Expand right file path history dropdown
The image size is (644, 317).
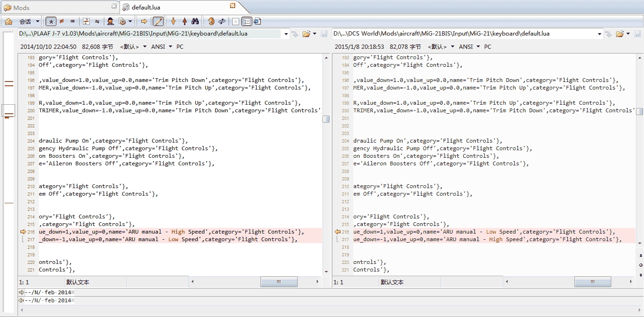click(600, 34)
